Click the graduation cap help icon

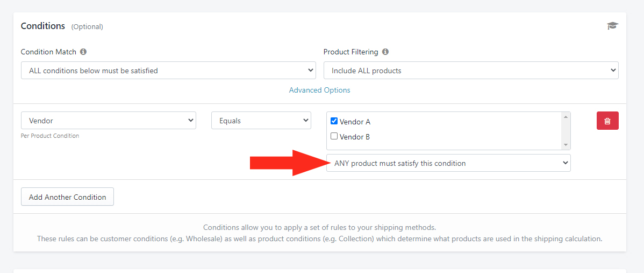click(612, 26)
